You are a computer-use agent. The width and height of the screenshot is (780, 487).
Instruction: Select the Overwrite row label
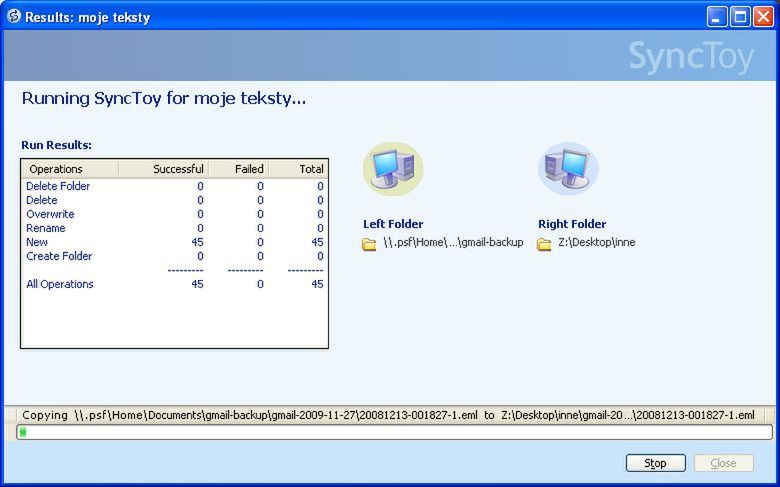pos(50,214)
